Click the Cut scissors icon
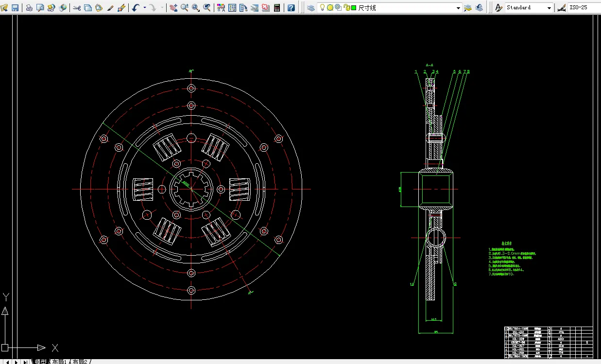601x364 pixels. pos(77,8)
